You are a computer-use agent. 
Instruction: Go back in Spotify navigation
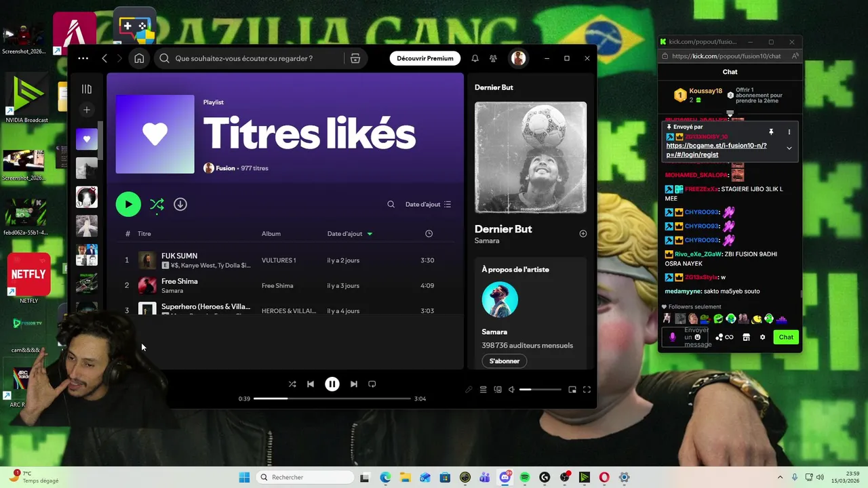[x=104, y=58]
